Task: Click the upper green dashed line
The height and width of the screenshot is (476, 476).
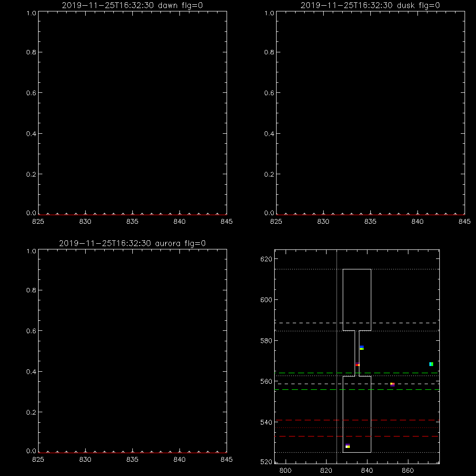Action: 357,373
